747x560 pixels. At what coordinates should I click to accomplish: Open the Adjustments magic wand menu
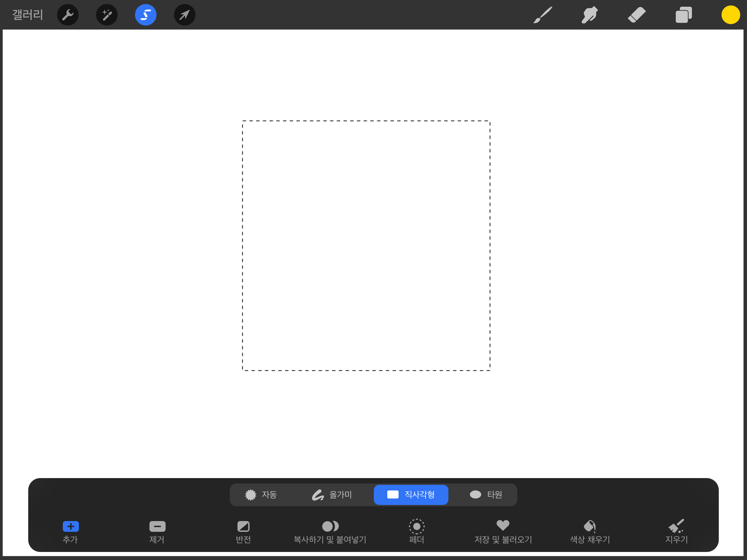107,15
